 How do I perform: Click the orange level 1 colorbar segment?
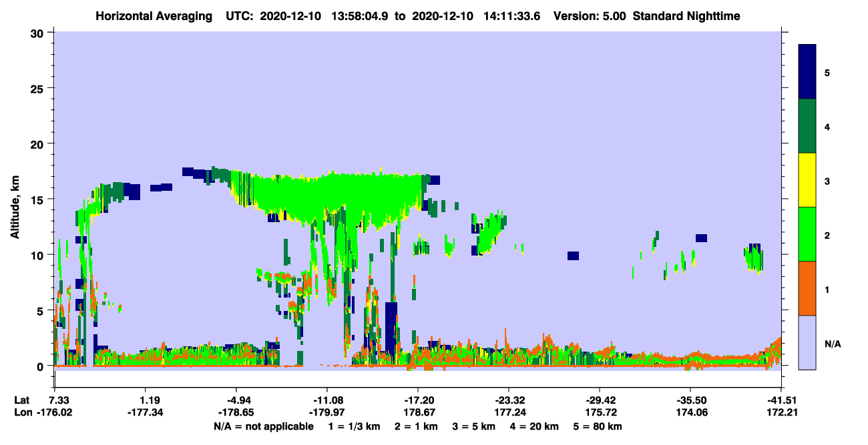(807, 288)
